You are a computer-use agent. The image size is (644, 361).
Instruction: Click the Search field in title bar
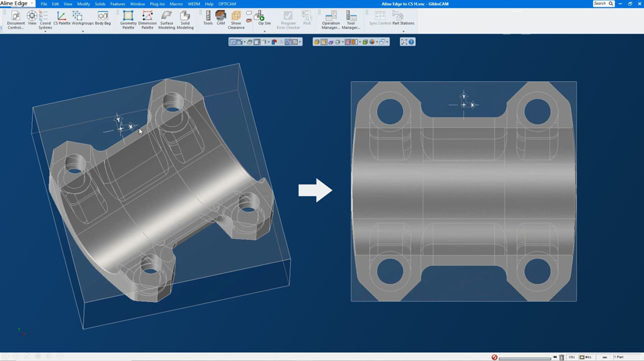point(600,4)
